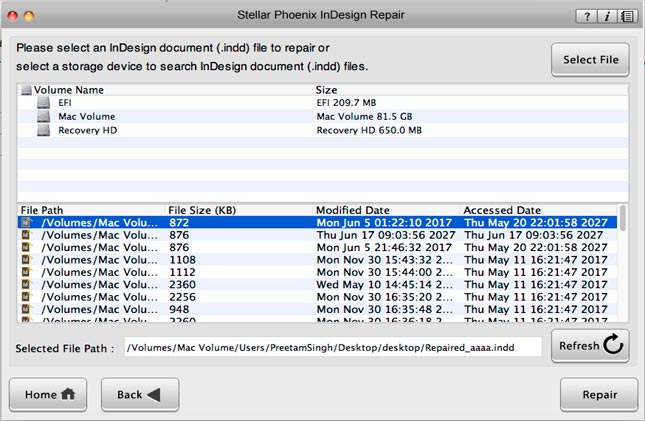Open the help question mark icon
The width and height of the screenshot is (645, 421).
pyautogui.click(x=586, y=16)
